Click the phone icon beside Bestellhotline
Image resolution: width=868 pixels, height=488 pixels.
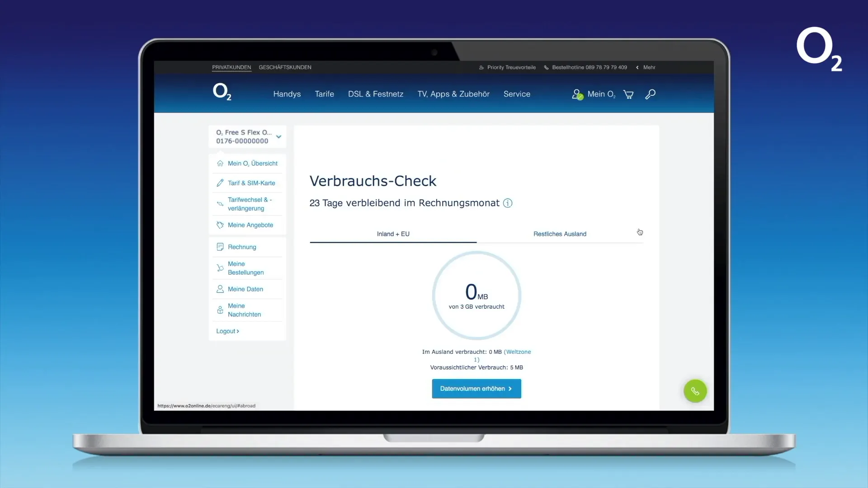pos(546,68)
